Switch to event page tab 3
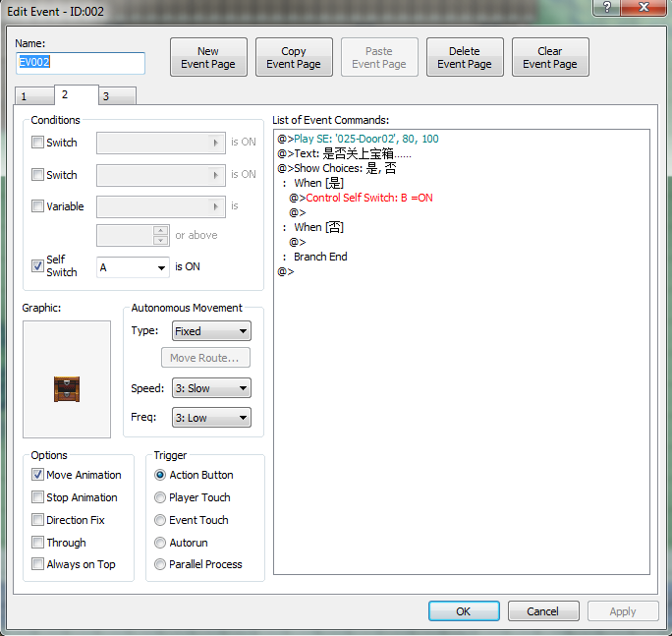672x636 pixels. click(118, 96)
